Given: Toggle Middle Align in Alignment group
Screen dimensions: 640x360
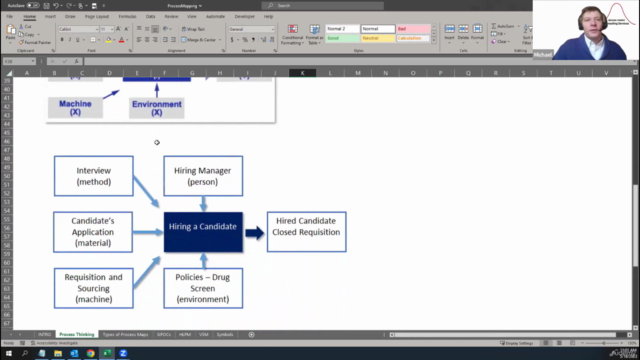Looking at the screenshot, I should tap(147, 29).
